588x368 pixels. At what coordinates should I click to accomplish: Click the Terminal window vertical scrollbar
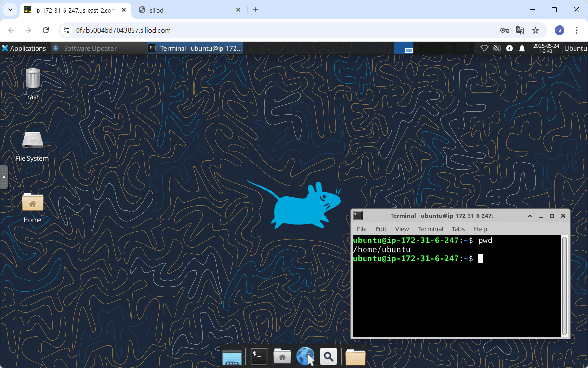[x=565, y=286]
